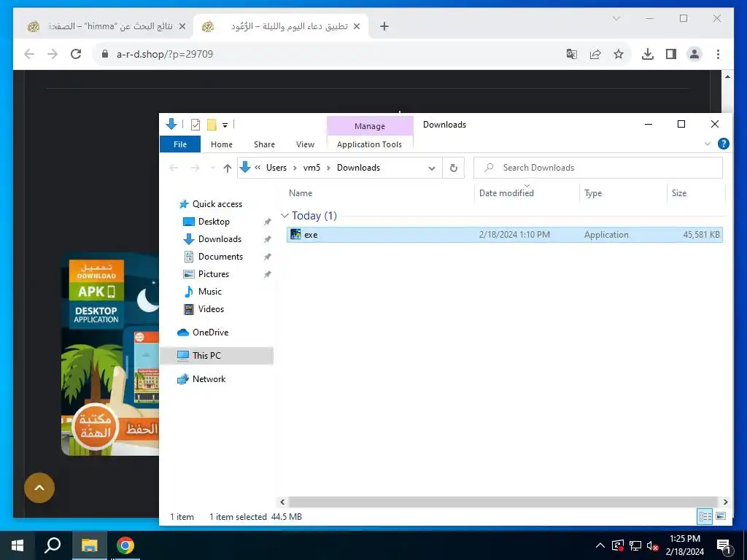The width and height of the screenshot is (747, 560).
Task: Click Users in the address breadcrumb
Action: click(276, 168)
